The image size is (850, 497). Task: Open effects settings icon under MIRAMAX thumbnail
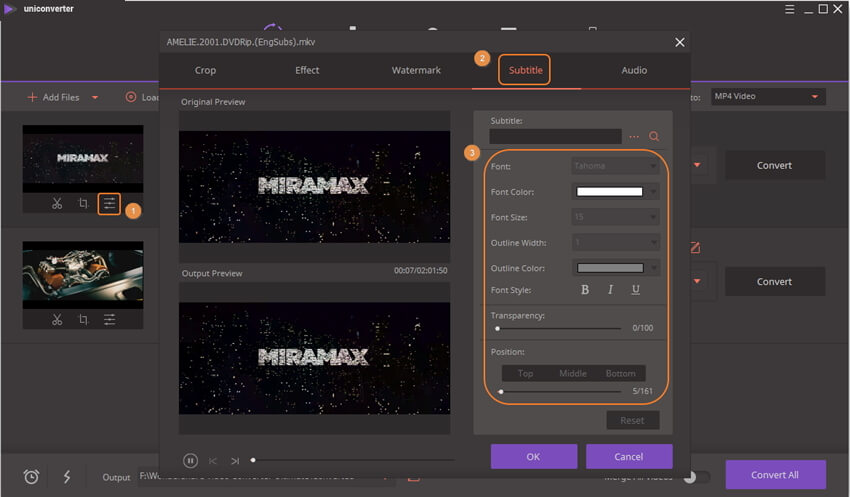click(x=109, y=204)
